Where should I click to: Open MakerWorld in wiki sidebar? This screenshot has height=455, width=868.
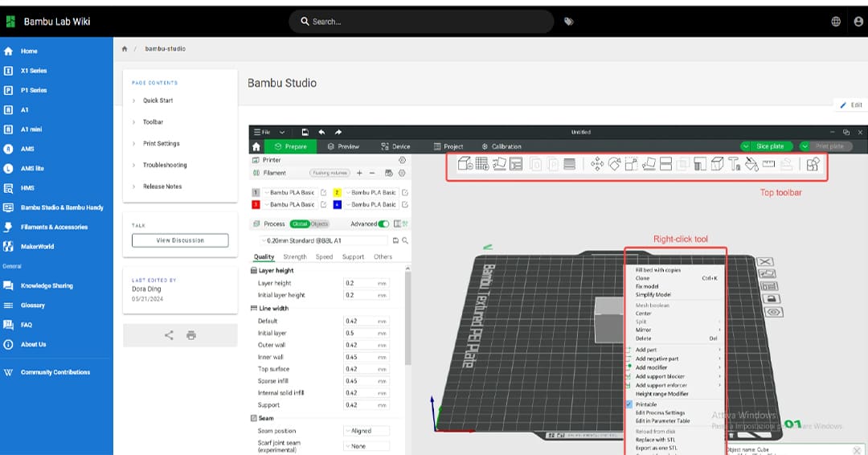click(37, 247)
